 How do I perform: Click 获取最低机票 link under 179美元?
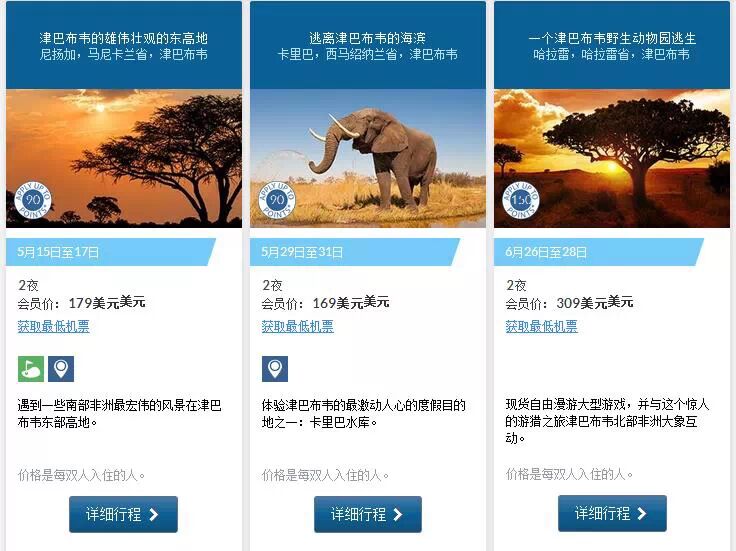(x=54, y=326)
